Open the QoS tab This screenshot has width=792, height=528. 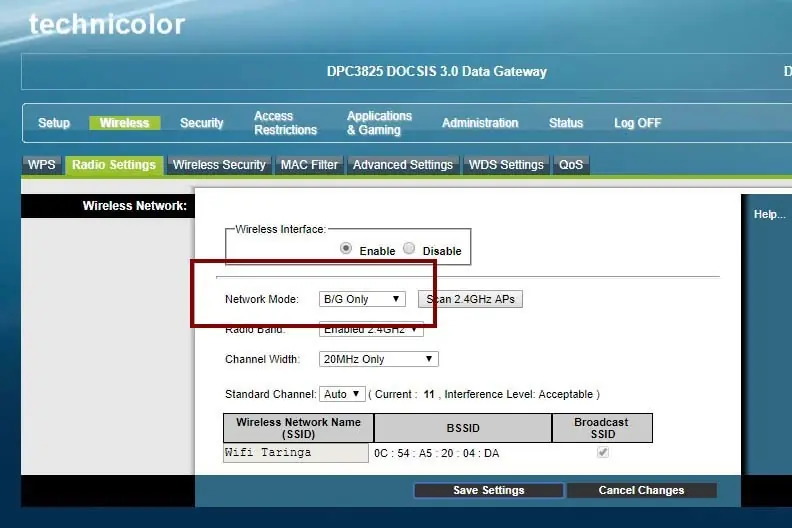click(x=571, y=165)
